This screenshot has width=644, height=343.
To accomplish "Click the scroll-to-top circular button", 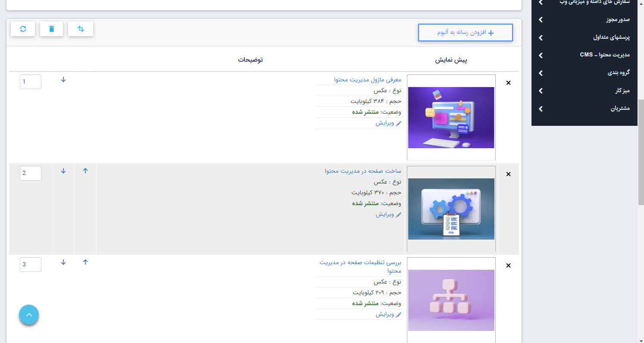I will point(28,315).
